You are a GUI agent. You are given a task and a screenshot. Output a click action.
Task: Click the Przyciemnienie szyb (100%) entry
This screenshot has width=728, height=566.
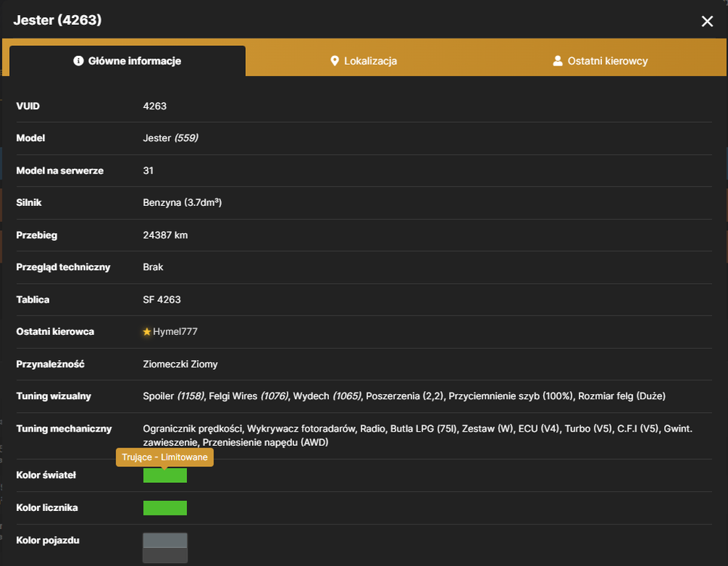pos(511,396)
